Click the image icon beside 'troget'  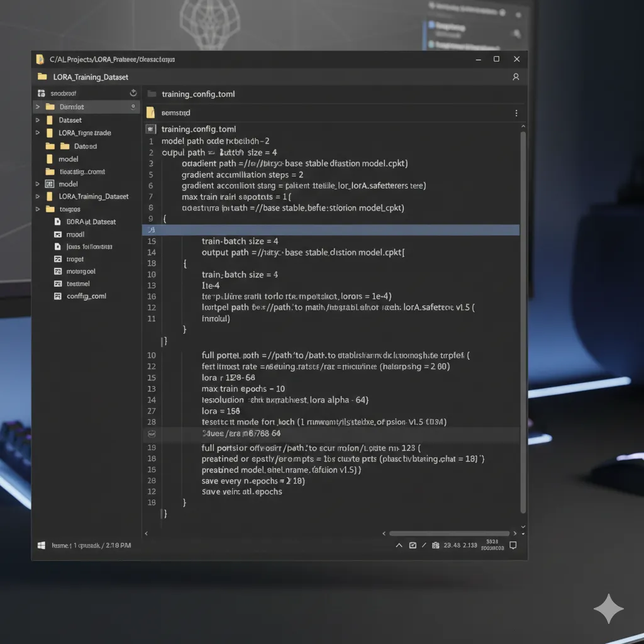pyautogui.click(x=58, y=259)
